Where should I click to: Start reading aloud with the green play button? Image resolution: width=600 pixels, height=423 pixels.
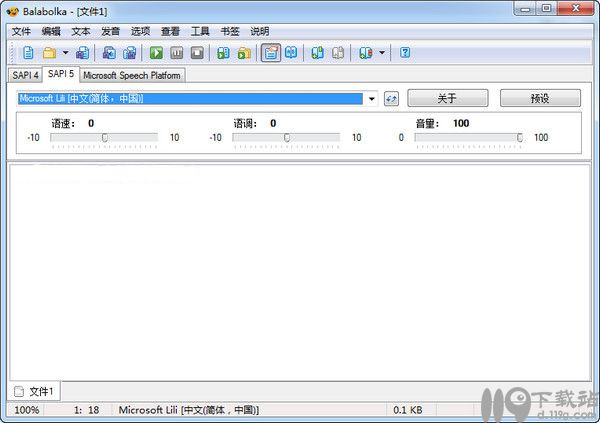(x=156, y=53)
